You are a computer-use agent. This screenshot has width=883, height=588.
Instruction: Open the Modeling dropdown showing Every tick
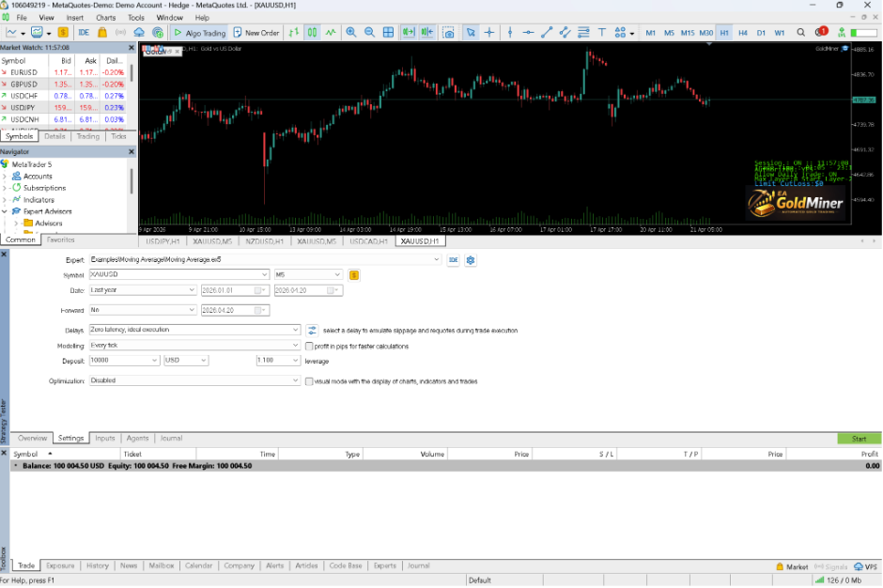[x=194, y=346]
